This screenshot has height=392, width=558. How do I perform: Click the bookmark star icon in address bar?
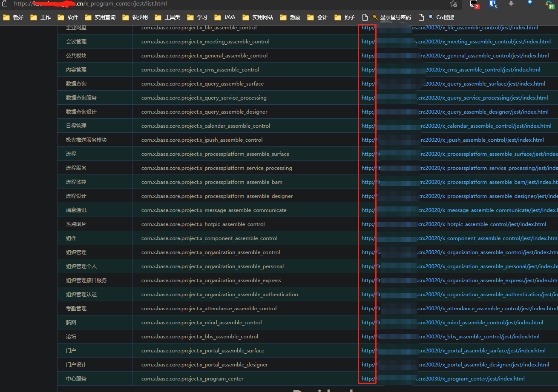(x=453, y=4)
